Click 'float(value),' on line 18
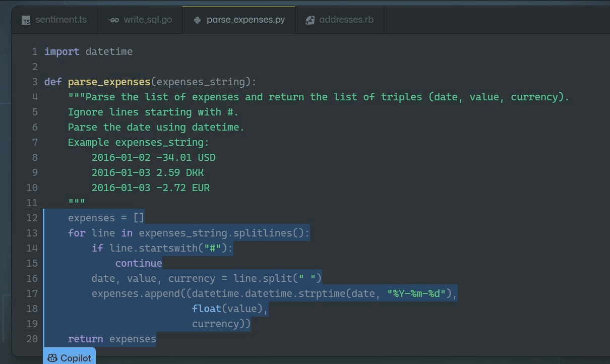Screen dimensions: 610x364 [x=230, y=309]
